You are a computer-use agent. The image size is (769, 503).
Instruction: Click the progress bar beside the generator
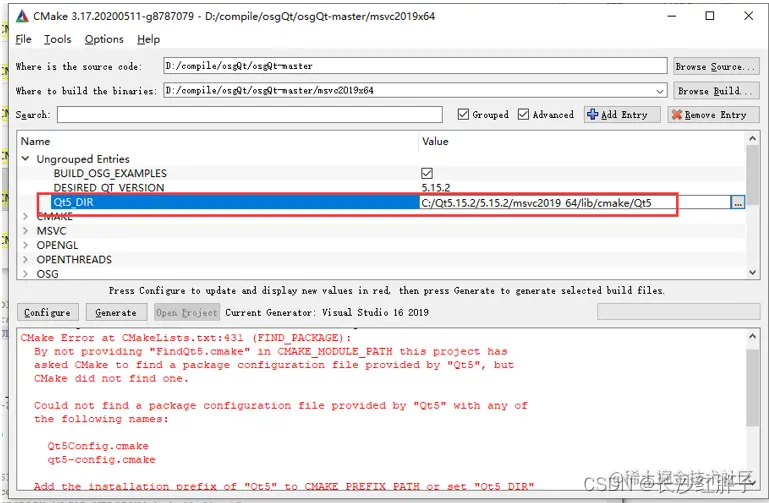678,312
